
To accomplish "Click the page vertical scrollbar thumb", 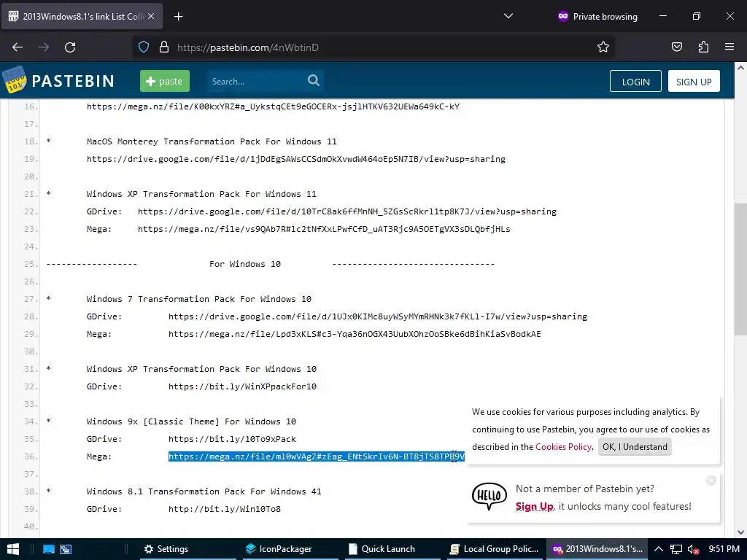I will [741, 269].
